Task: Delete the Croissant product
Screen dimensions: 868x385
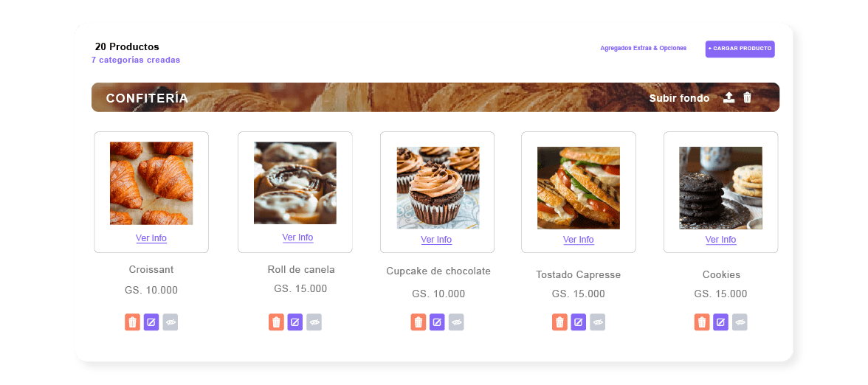Action: 132,322
